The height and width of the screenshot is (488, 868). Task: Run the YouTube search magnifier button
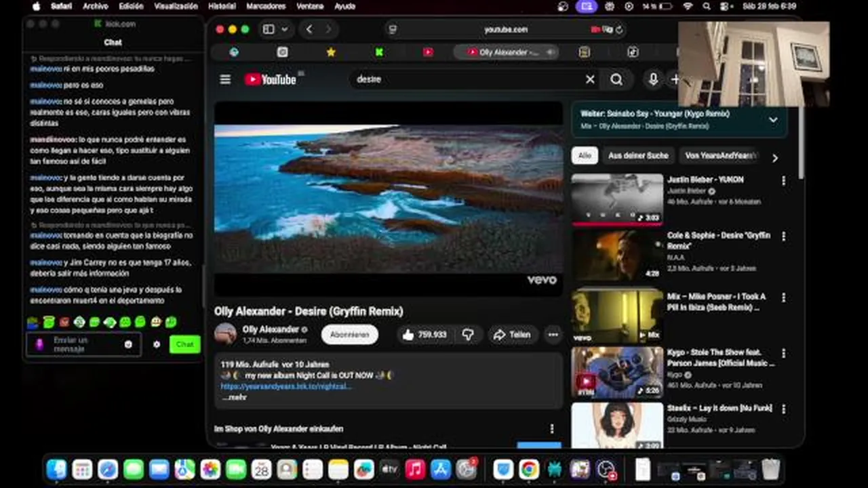(616, 79)
